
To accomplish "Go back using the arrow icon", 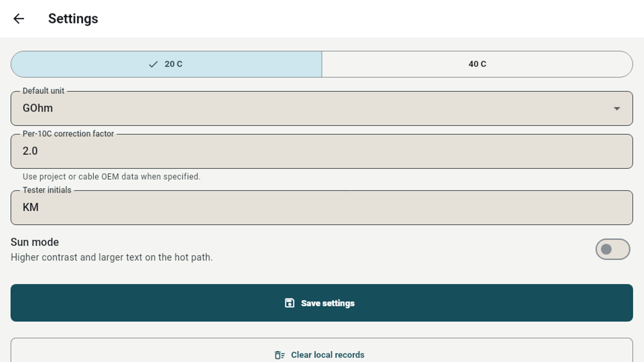I will coord(19,19).
